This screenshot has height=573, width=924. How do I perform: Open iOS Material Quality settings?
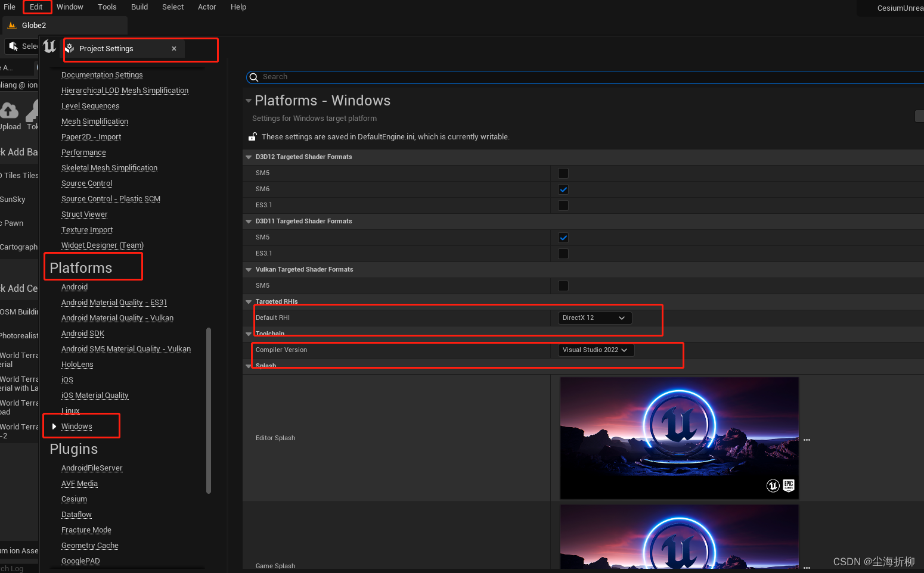pos(95,396)
